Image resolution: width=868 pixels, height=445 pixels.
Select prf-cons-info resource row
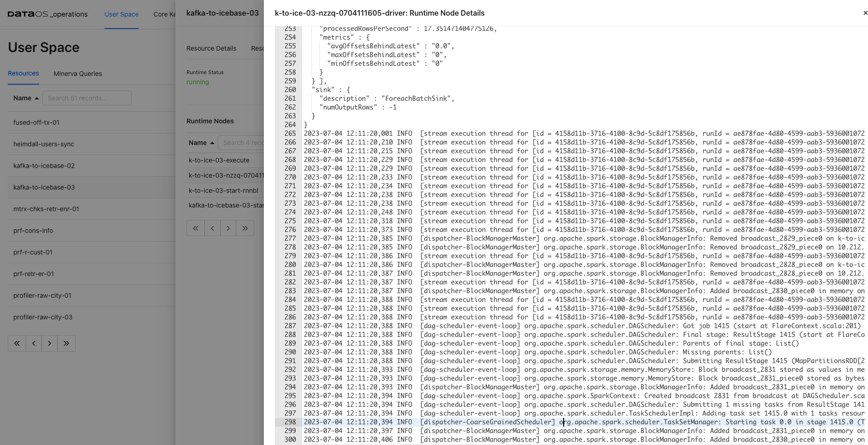92,231
